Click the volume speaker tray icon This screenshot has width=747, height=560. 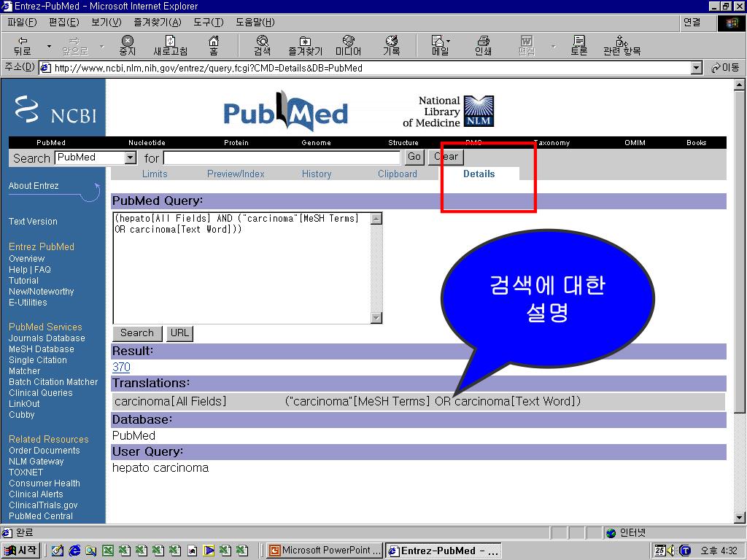[672, 551]
